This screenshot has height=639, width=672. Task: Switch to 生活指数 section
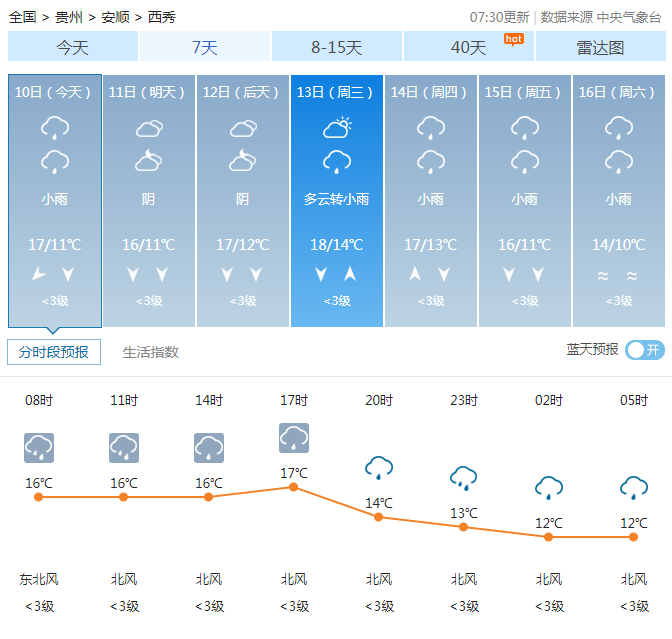[150, 352]
